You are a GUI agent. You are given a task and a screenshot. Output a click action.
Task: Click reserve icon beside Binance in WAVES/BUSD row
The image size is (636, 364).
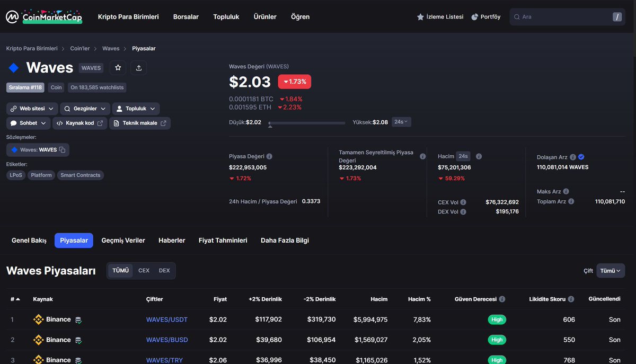[78, 340]
